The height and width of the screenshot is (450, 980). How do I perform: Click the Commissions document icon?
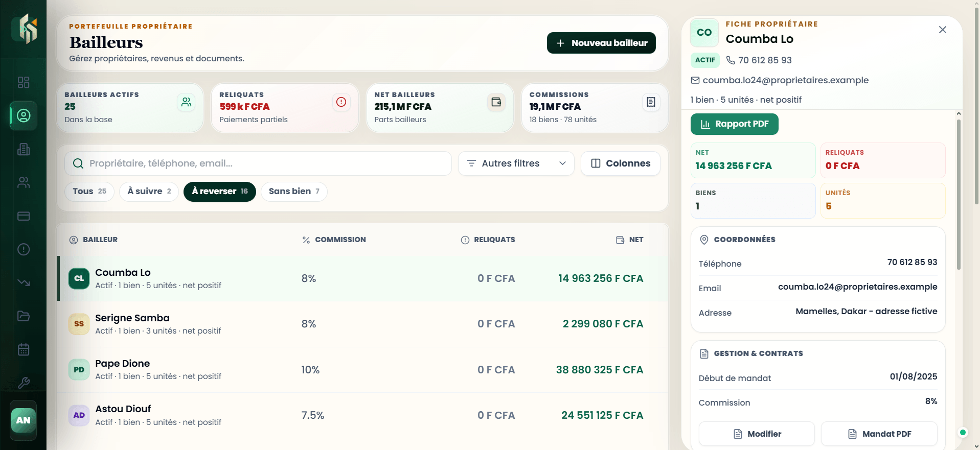click(651, 102)
